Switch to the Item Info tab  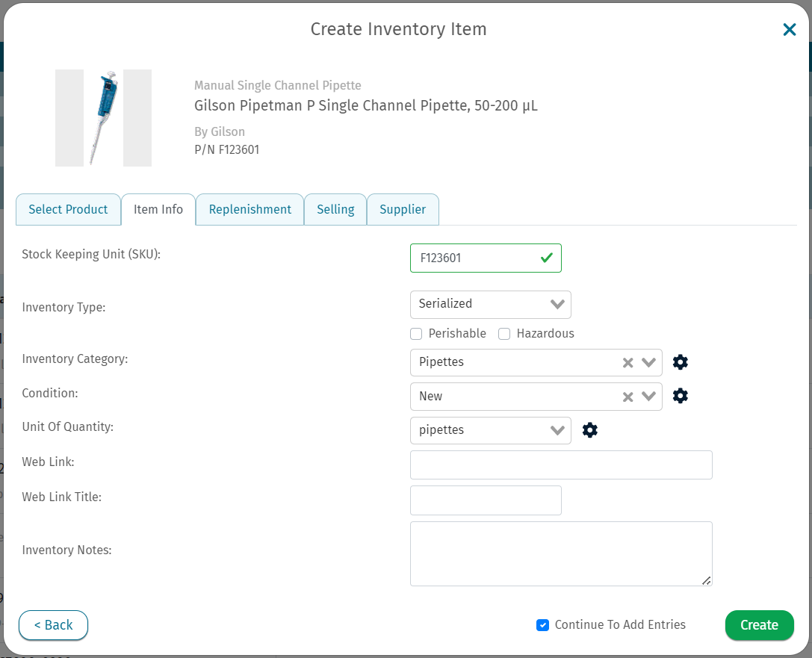click(x=158, y=209)
